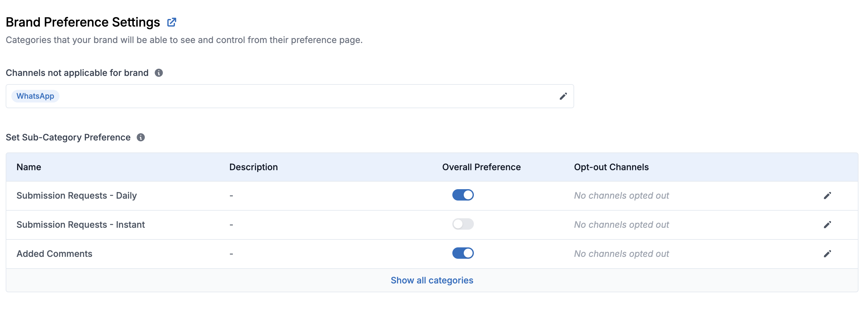This screenshot has height=310, width=868.
Task: Click info icon beside Channels not applicable
Action: tap(159, 73)
